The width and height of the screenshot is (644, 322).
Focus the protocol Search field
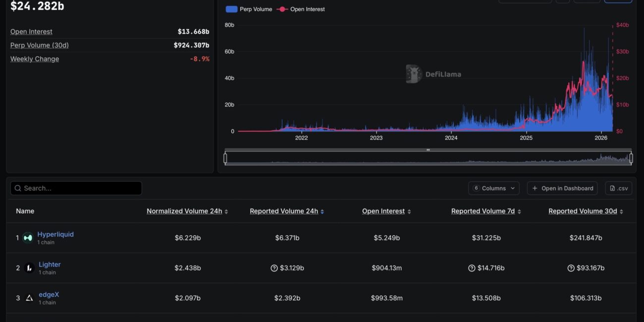click(x=76, y=188)
